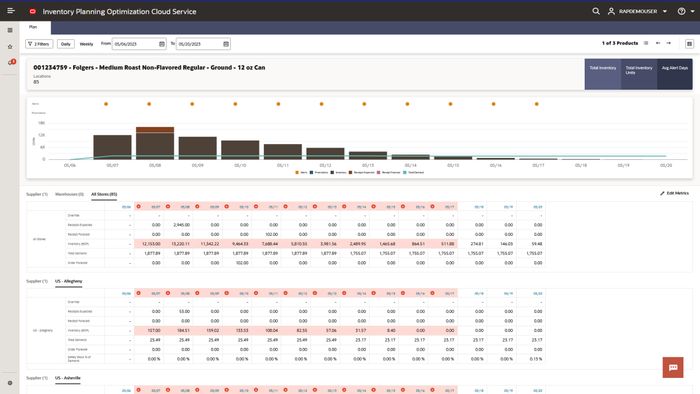700x394 pixels.
Task: Select the US - Asheville tab
Action: coord(68,378)
